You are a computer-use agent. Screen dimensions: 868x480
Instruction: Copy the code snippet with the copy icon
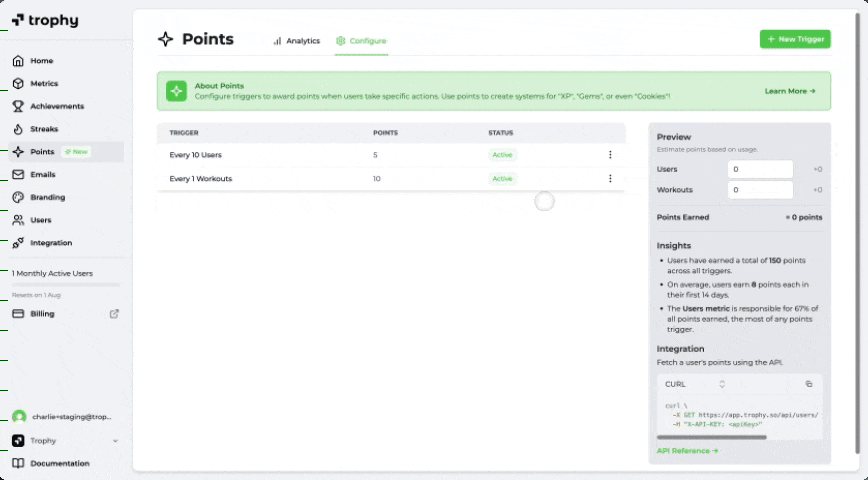[x=809, y=384]
